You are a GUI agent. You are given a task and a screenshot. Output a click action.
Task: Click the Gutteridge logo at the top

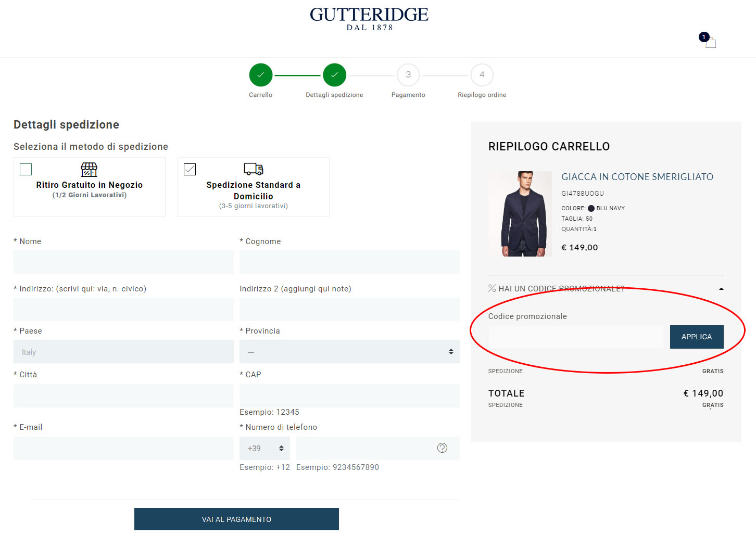click(x=369, y=19)
